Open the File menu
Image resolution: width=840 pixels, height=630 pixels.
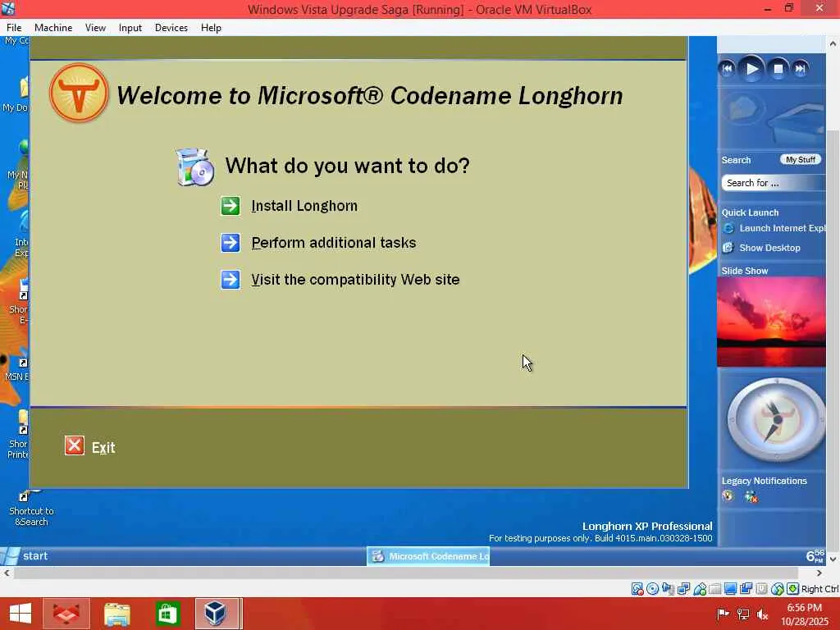click(14, 28)
